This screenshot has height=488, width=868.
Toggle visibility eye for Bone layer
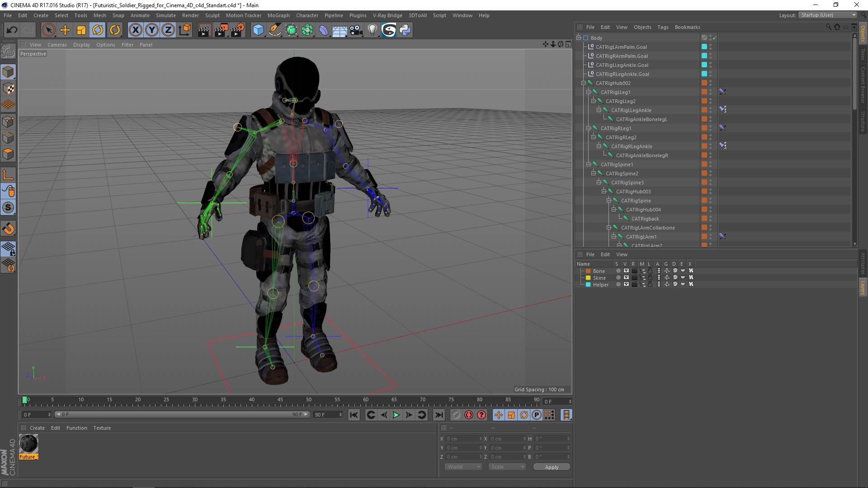626,271
